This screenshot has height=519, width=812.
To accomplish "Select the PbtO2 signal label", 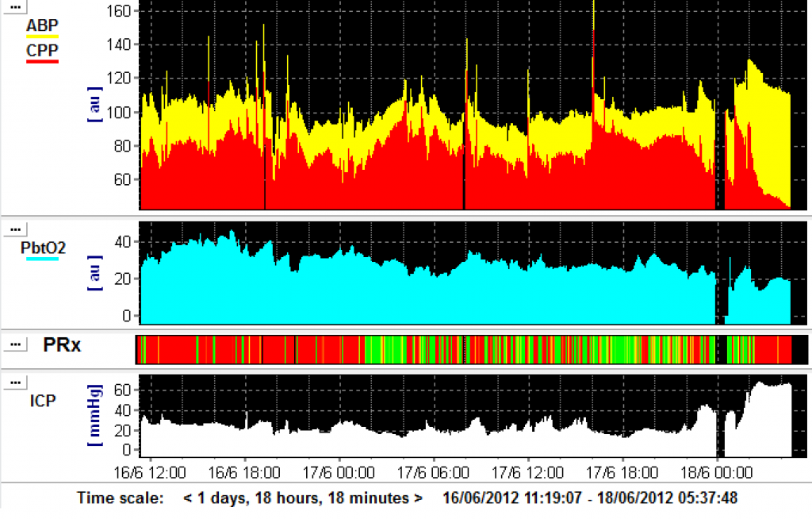I will click(x=43, y=247).
